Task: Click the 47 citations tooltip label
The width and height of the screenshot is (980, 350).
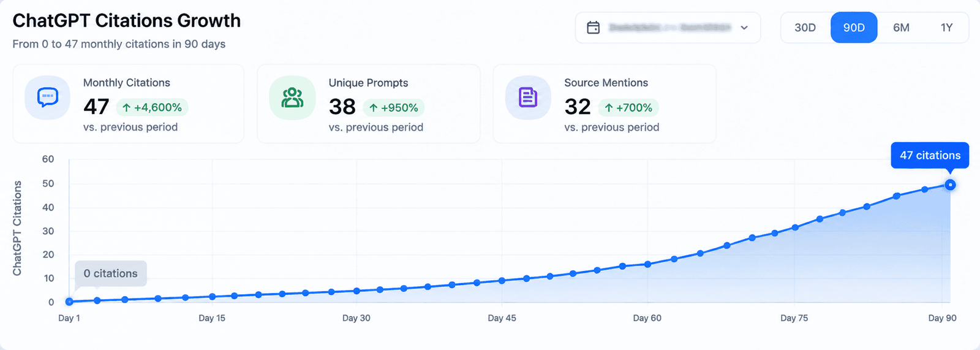Action: coord(930,155)
